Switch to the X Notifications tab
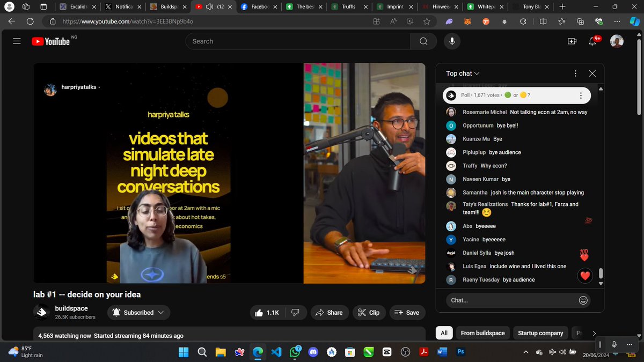Image resolution: width=644 pixels, height=362 pixels. coord(122,7)
